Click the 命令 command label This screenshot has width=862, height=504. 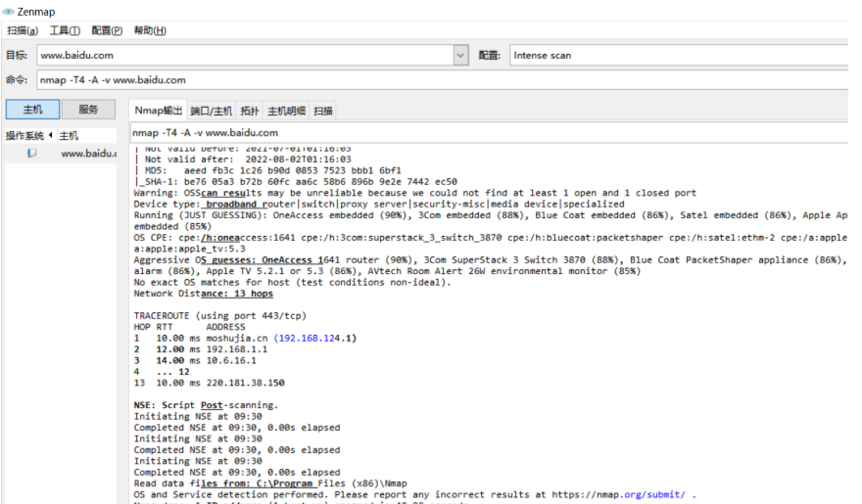click(17, 80)
